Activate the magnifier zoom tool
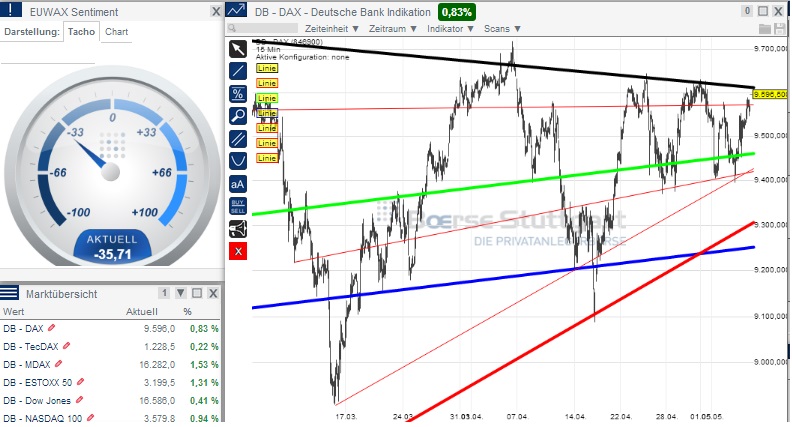 tap(238, 116)
